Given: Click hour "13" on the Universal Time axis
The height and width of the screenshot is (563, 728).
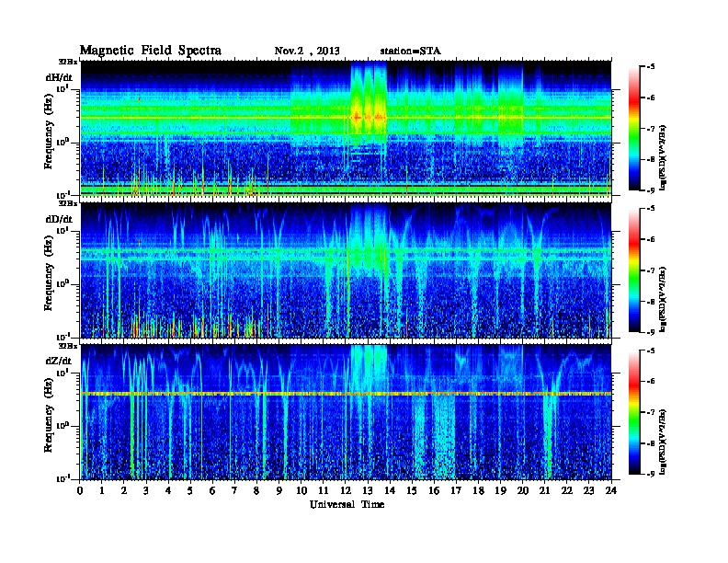Looking at the screenshot, I should point(368,490).
